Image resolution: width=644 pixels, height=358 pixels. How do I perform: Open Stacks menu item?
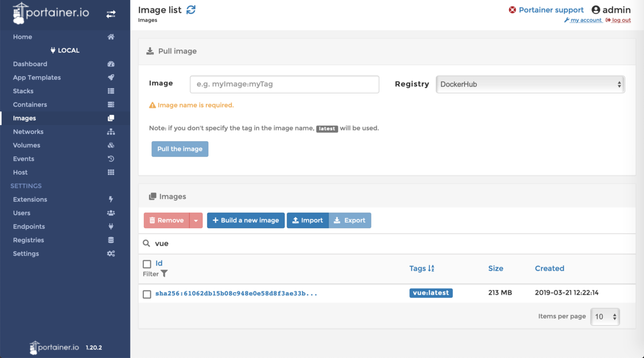coord(23,91)
